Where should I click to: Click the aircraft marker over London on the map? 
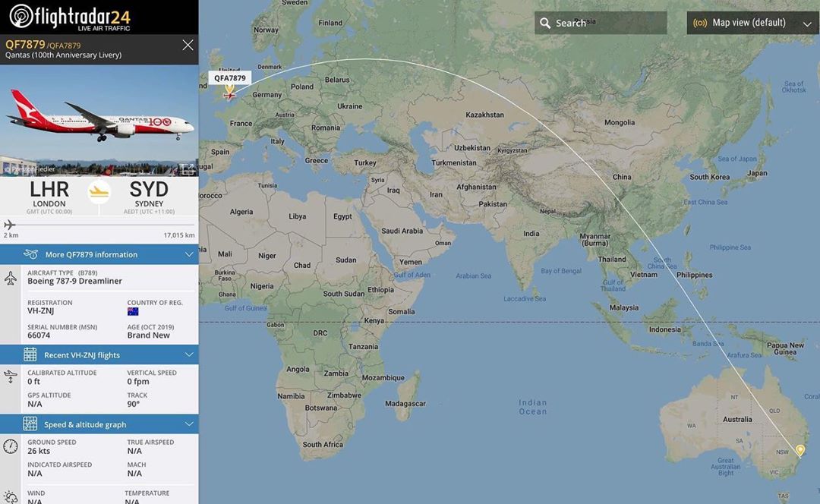[x=229, y=93]
